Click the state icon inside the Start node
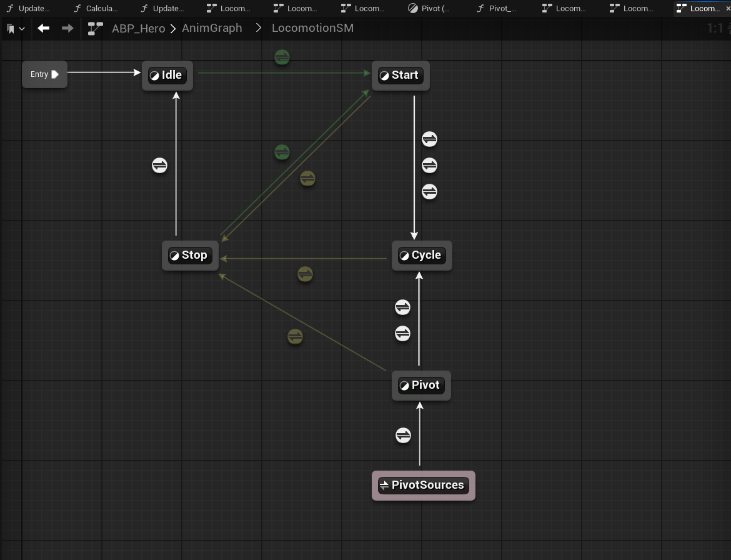The width and height of the screenshot is (731, 560). (384, 76)
